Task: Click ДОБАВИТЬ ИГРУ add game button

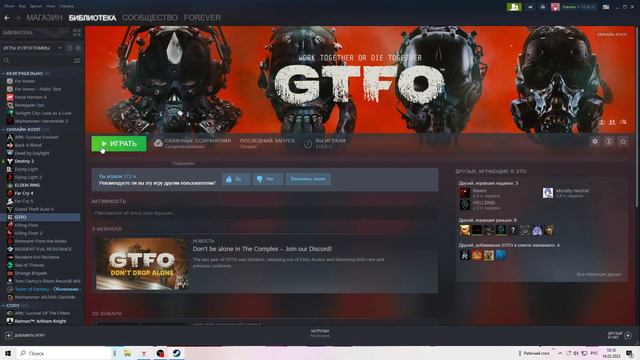Action: tap(25, 336)
